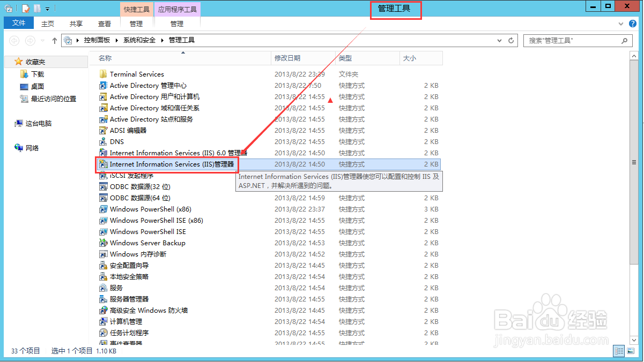Image resolution: width=644 pixels, height=362 pixels.
Task: Click the 高级安全 Windows 防火墙 icon
Action: 103,310
